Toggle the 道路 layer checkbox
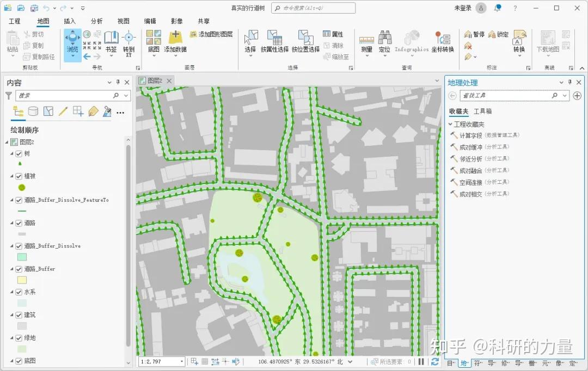Screen dimensions: 588x371 pos(19,223)
